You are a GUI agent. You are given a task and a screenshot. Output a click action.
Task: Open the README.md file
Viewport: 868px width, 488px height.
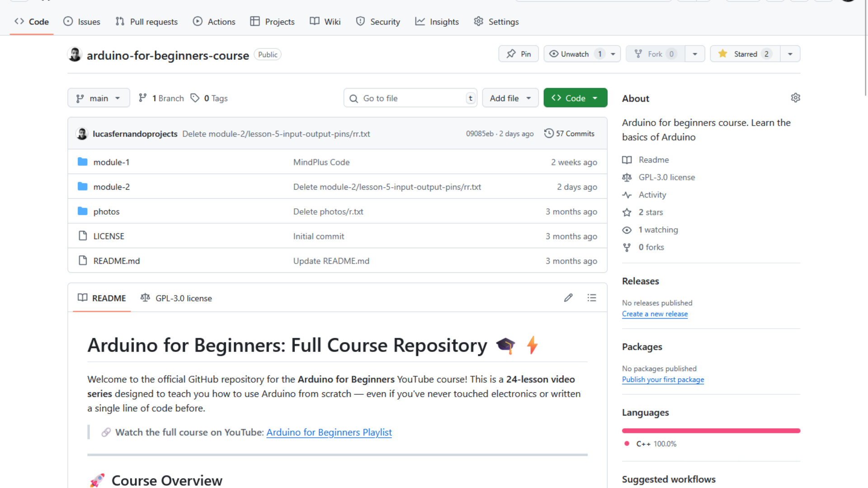117,261
